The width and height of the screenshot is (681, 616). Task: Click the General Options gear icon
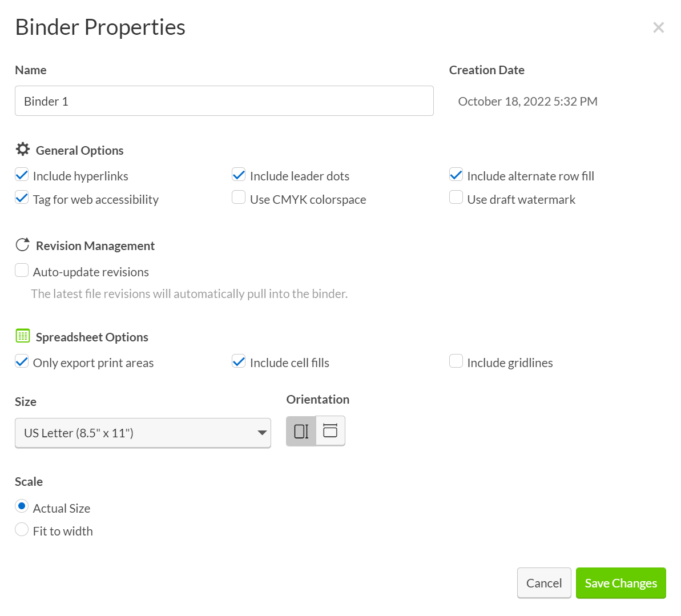[22, 149]
